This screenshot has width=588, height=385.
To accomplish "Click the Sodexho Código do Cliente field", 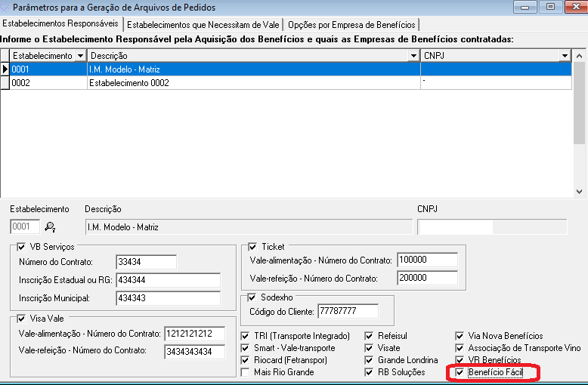I will coord(348,311).
